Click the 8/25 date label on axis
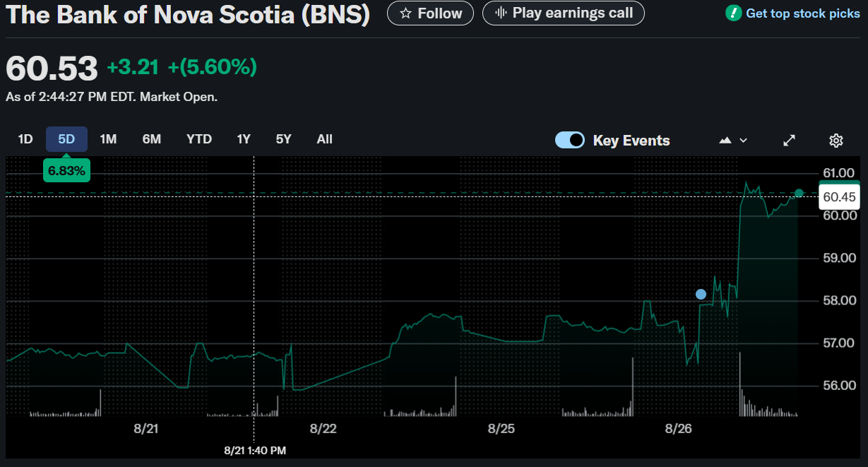This screenshot has height=467, width=868. click(x=501, y=428)
